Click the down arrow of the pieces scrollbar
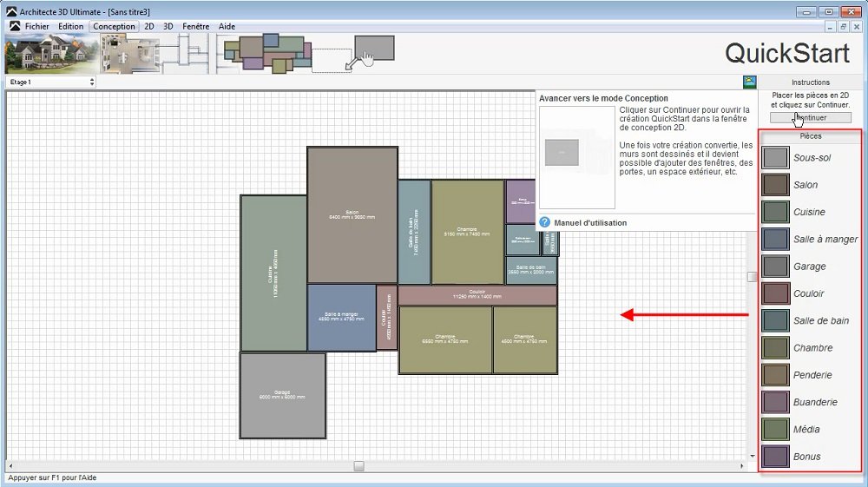Image resolution: width=868 pixels, height=487 pixels. [753, 457]
